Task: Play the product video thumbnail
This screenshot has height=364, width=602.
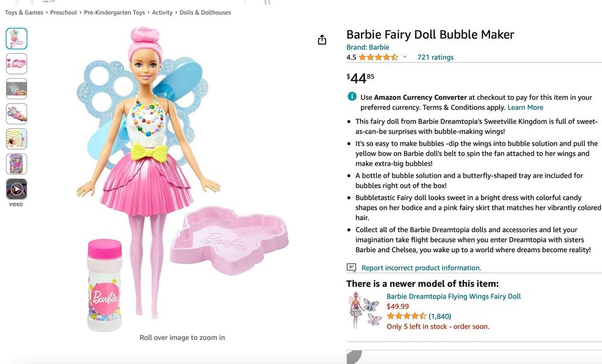Action: coord(16,189)
